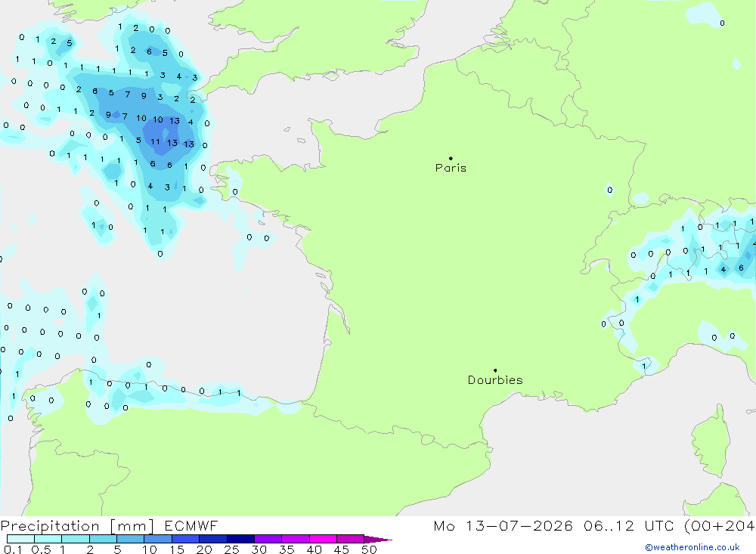Screen dimensions: 756x554
Task: Click the '25' legend scale label
Action: (x=231, y=549)
